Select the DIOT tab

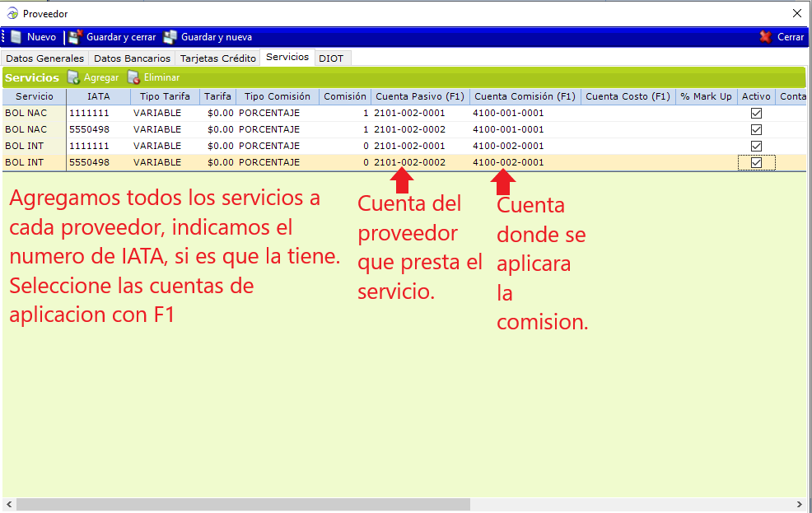(331, 58)
